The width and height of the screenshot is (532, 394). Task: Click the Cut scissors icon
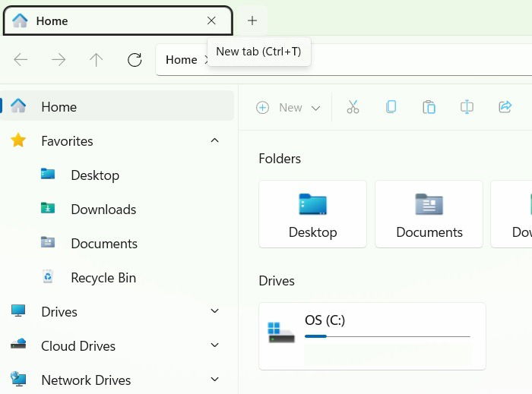click(x=353, y=107)
